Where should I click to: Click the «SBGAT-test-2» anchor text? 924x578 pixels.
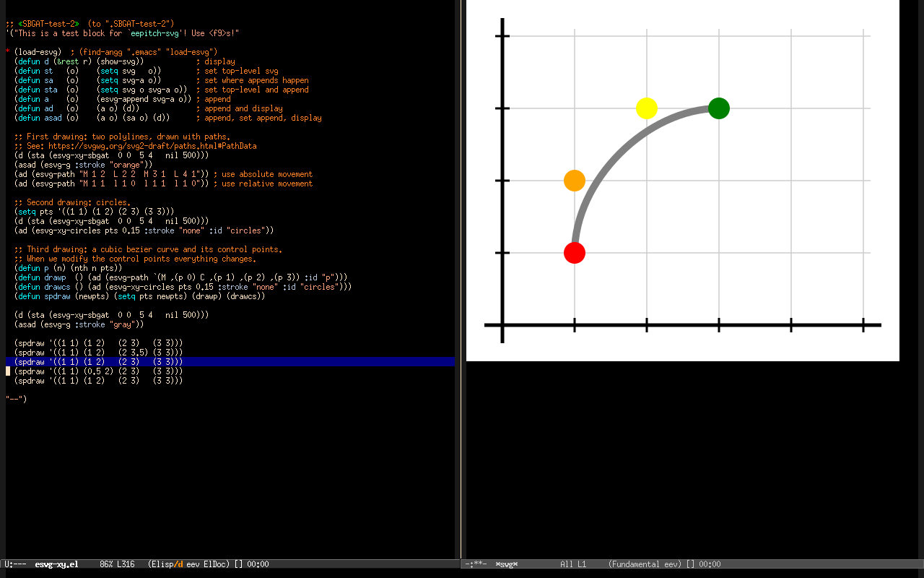48,24
